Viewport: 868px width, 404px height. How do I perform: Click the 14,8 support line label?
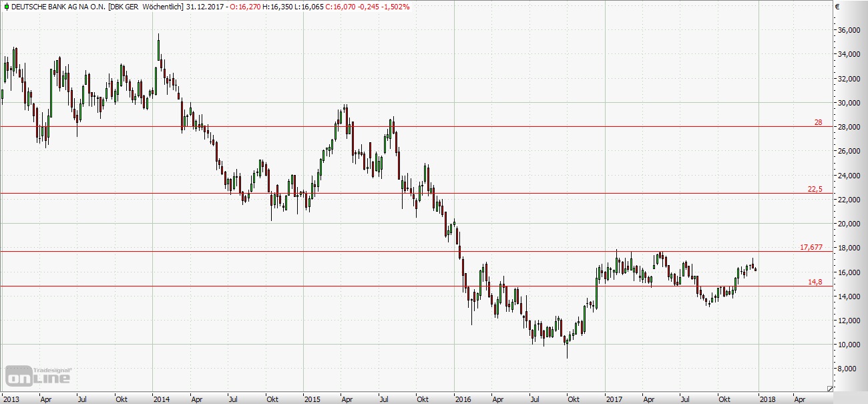tap(815, 282)
